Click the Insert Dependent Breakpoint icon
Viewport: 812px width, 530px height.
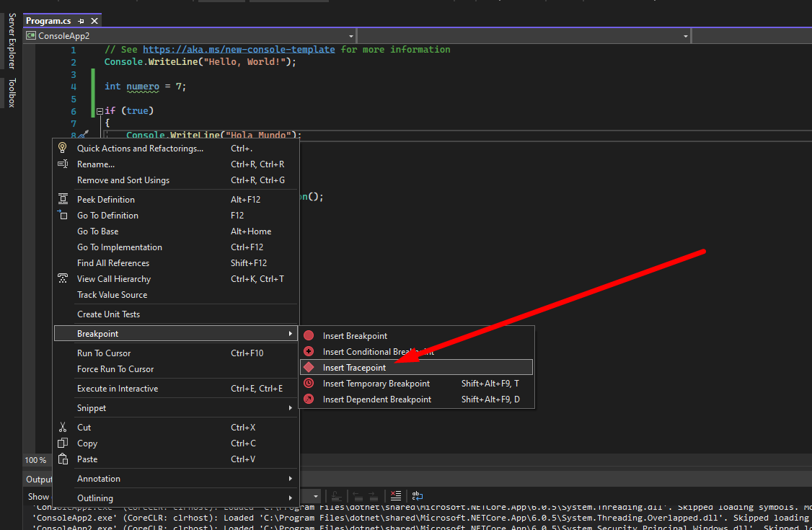coord(309,399)
